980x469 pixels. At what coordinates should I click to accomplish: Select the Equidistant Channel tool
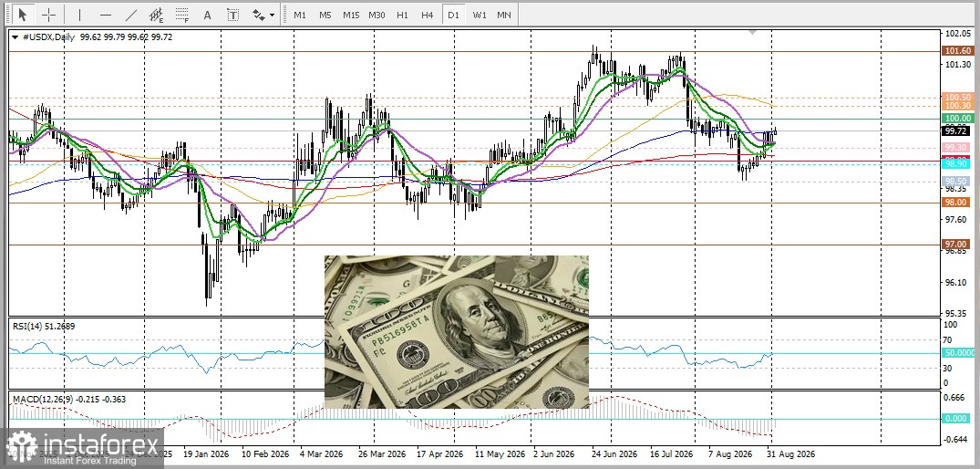pos(157,15)
